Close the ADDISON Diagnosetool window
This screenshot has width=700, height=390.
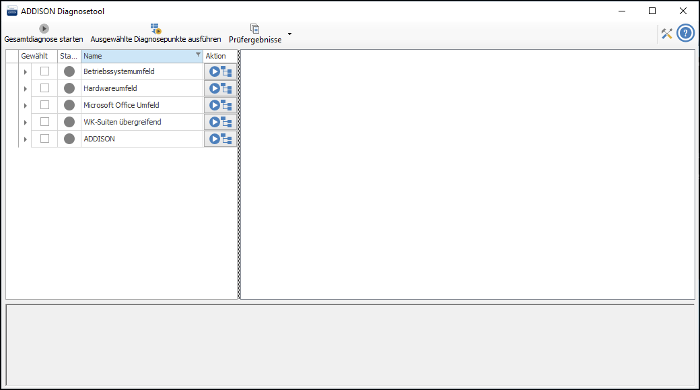[683, 11]
